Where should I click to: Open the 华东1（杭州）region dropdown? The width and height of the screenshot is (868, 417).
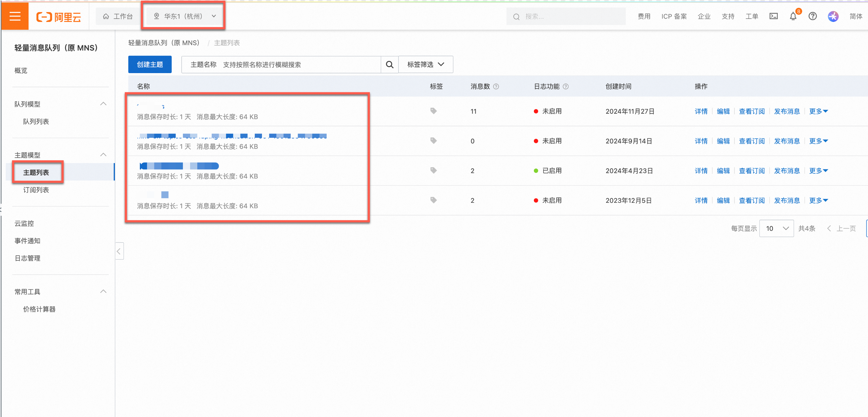(184, 16)
